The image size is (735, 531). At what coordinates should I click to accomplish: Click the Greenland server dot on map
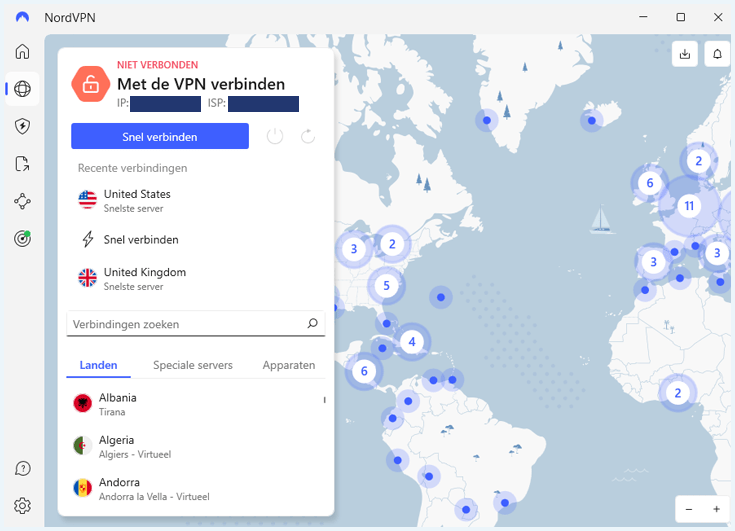tap(487, 120)
